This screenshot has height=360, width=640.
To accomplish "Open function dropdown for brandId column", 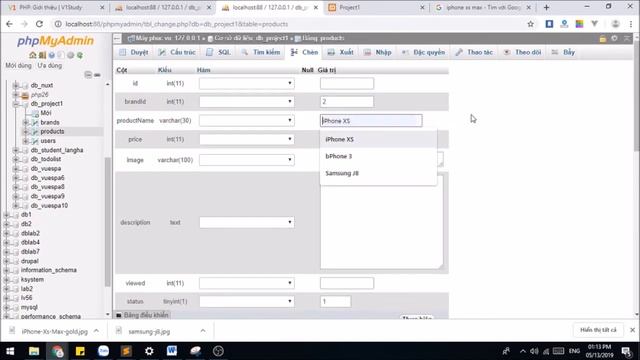I will [247, 101].
